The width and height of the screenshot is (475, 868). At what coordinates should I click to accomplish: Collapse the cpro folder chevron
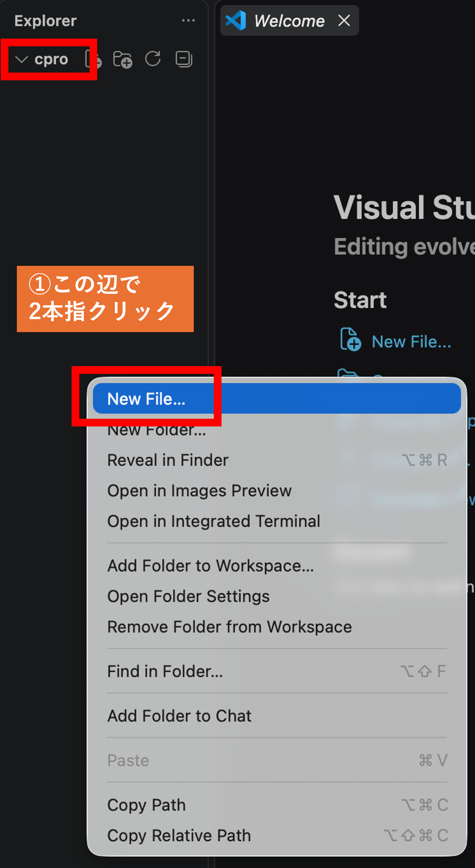[x=21, y=60]
